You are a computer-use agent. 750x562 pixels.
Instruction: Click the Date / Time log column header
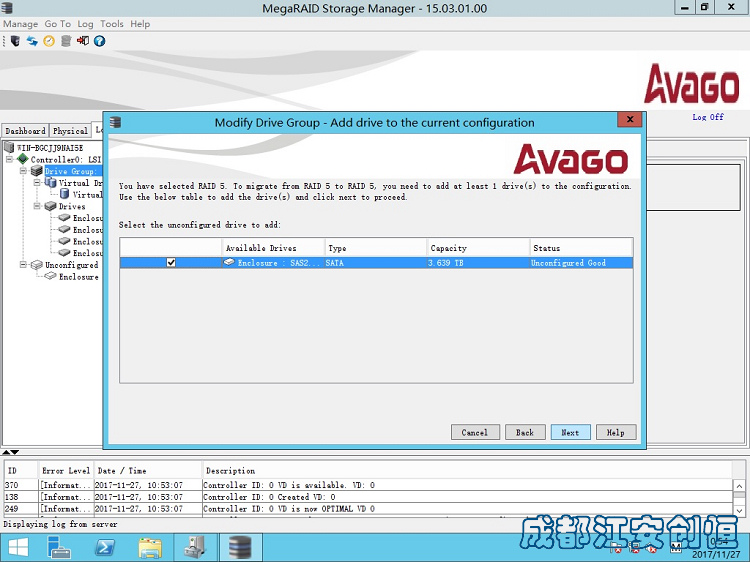click(147, 471)
